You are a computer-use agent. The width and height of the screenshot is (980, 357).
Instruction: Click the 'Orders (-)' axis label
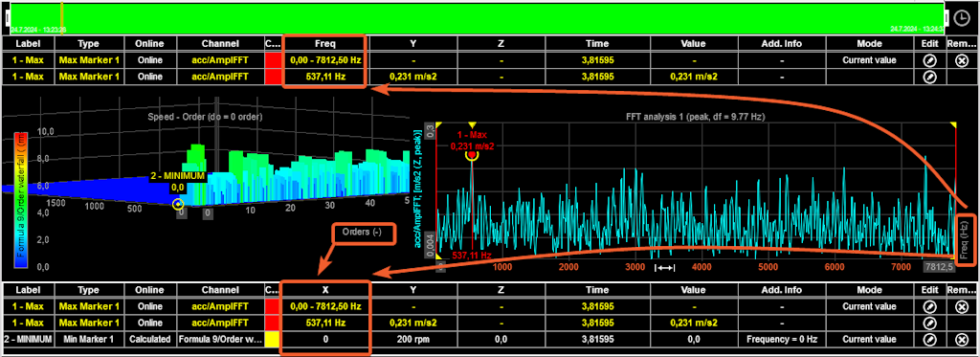(x=362, y=232)
